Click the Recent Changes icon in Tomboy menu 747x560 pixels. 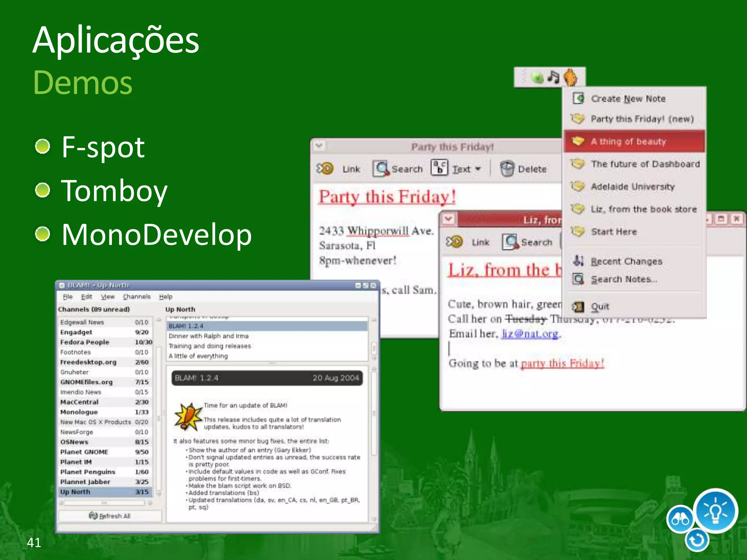[x=578, y=261]
